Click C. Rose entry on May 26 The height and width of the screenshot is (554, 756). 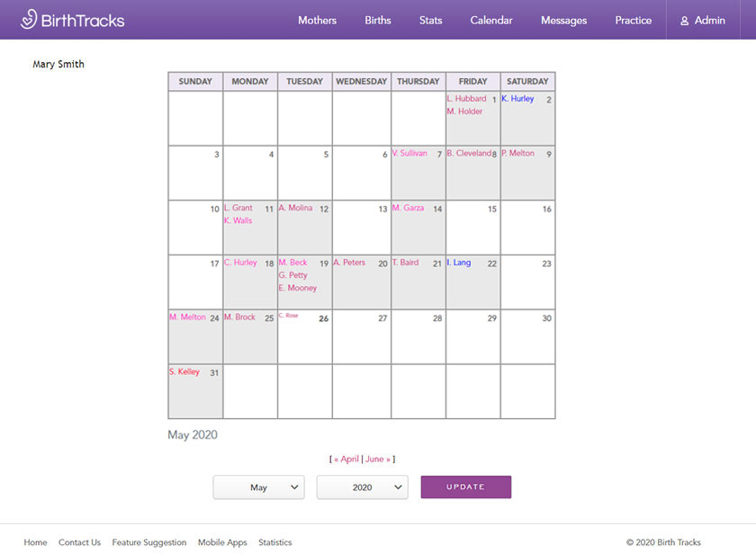pos(289,316)
